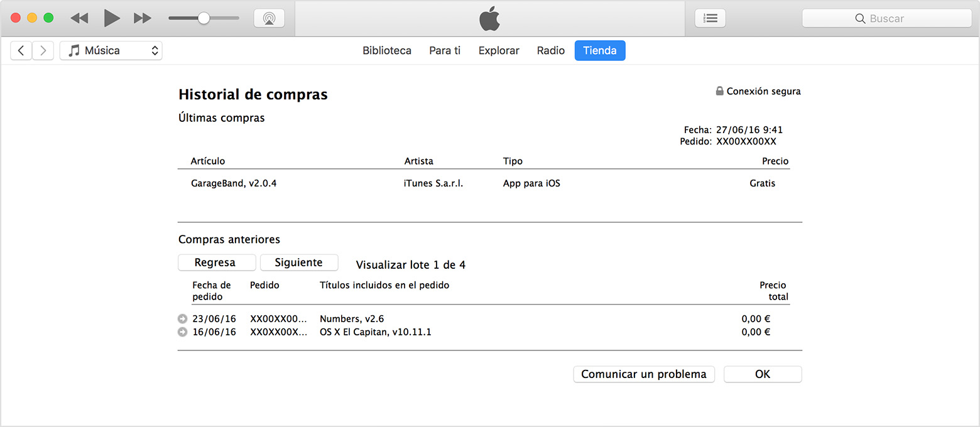Open the AirPlay output menu

[x=269, y=18]
